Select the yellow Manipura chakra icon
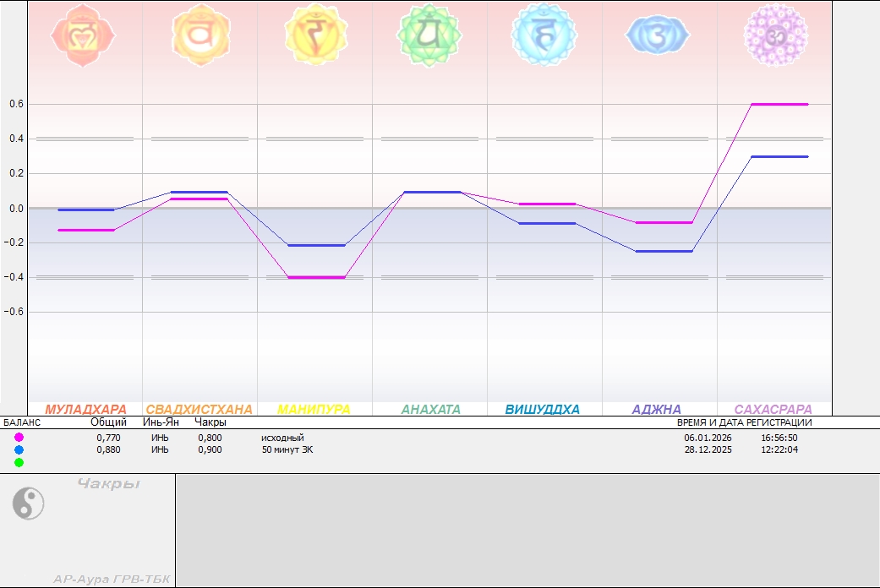Image resolution: width=880 pixels, height=588 pixels. point(316,35)
